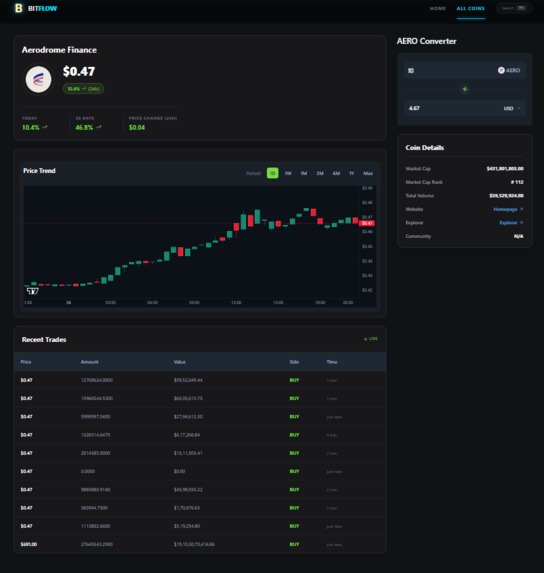
Task: Click the external-link arrow beside Explorer
Action: point(521,223)
